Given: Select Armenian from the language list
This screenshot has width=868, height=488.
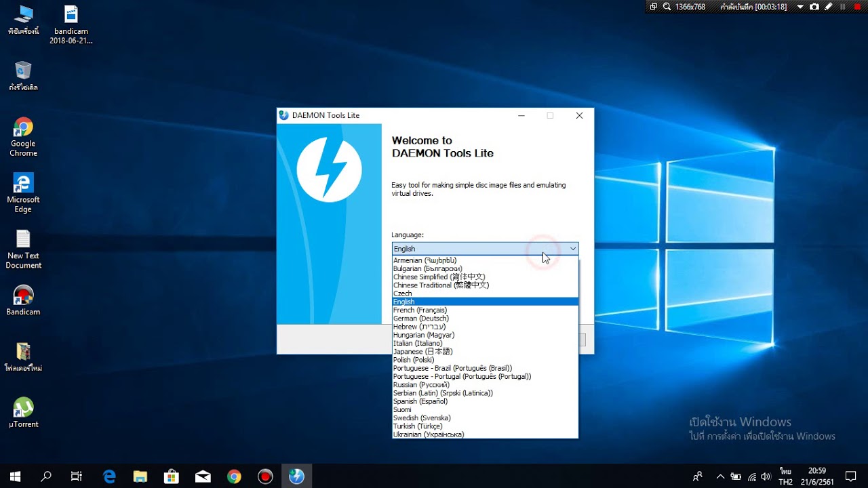Looking at the screenshot, I should (485, 260).
